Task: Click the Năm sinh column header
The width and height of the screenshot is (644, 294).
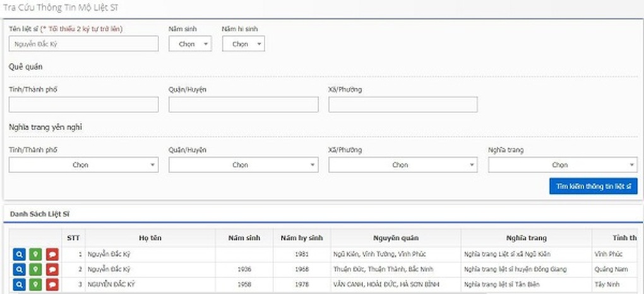Action: [244, 238]
